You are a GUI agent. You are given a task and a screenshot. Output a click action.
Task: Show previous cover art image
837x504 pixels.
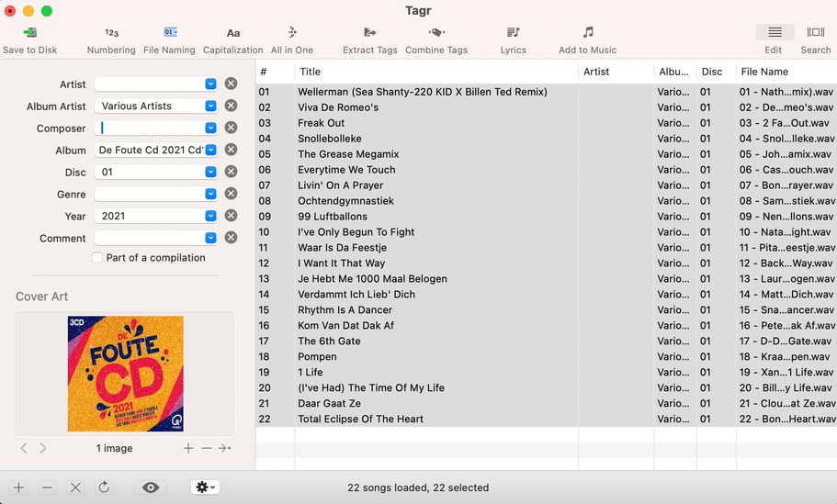[x=24, y=448]
